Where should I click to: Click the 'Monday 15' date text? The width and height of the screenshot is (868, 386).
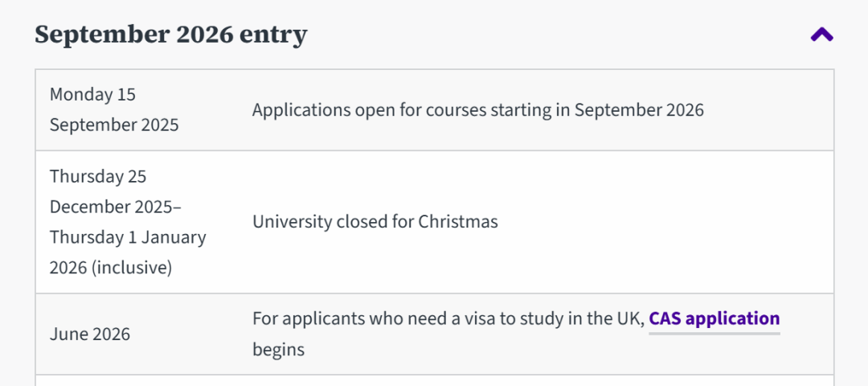[92, 95]
